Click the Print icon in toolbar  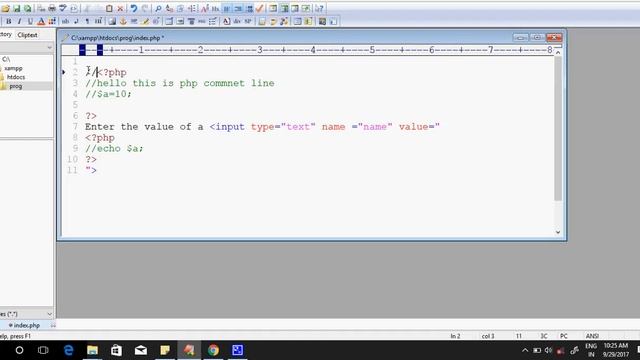pos(52,8)
